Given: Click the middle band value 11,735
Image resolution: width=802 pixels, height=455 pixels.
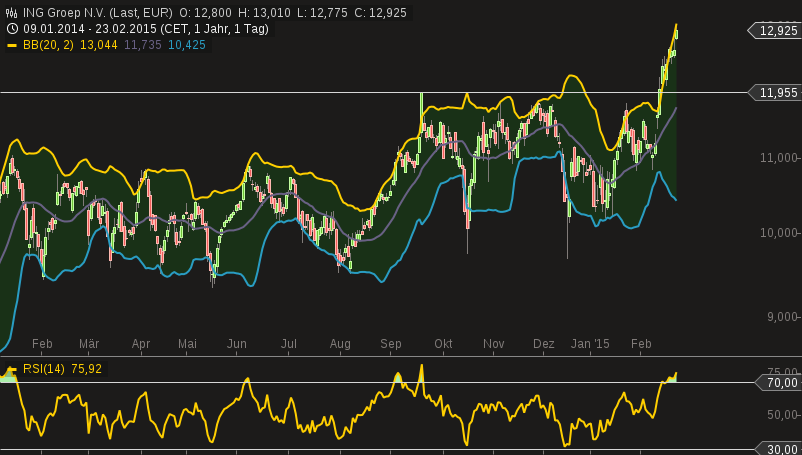Looking at the screenshot, I should (x=143, y=45).
